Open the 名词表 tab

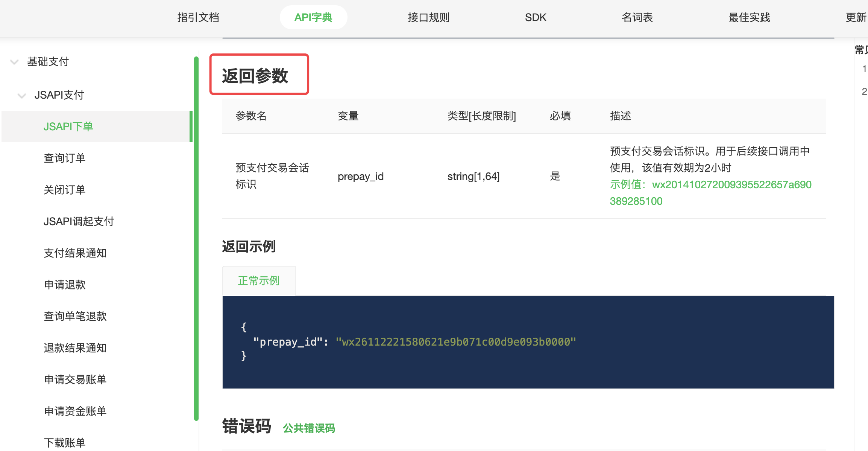point(637,17)
